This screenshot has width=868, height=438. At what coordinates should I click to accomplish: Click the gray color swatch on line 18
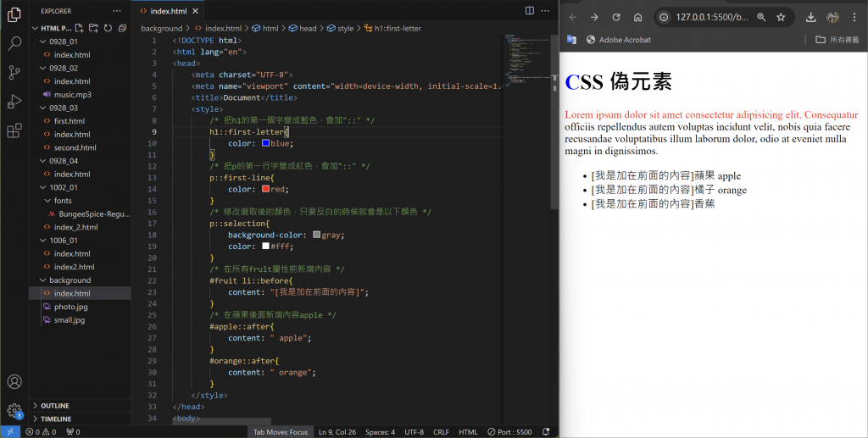[x=317, y=235]
